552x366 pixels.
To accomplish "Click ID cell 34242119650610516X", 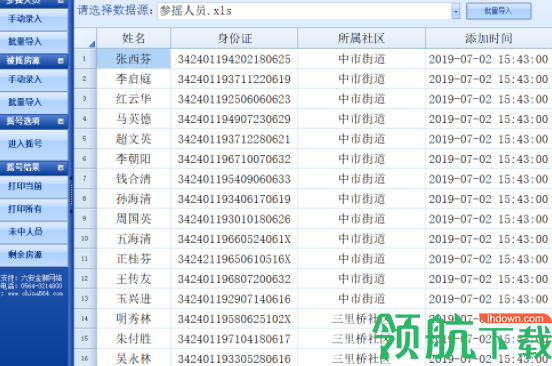I will (234, 259).
